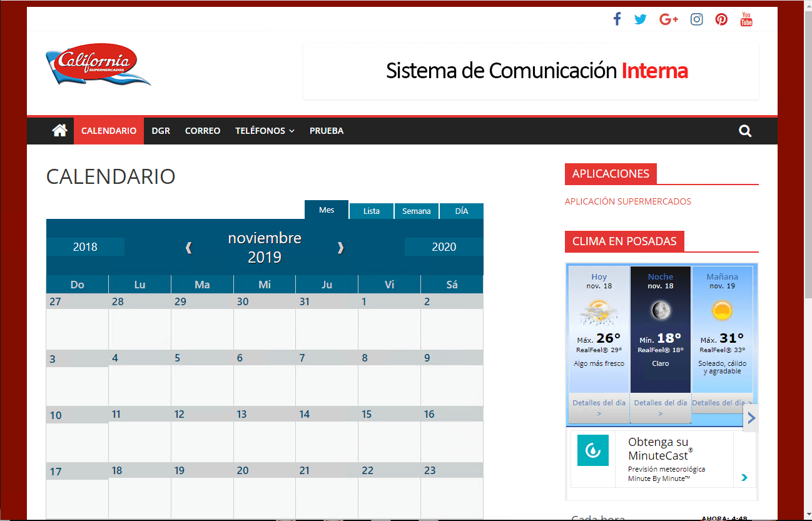
Task: Switch to the Semana calendar tab
Action: pos(417,211)
